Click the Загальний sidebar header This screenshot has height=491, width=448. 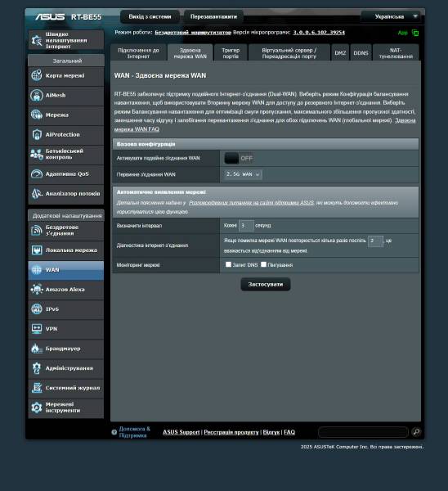[x=66, y=61]
